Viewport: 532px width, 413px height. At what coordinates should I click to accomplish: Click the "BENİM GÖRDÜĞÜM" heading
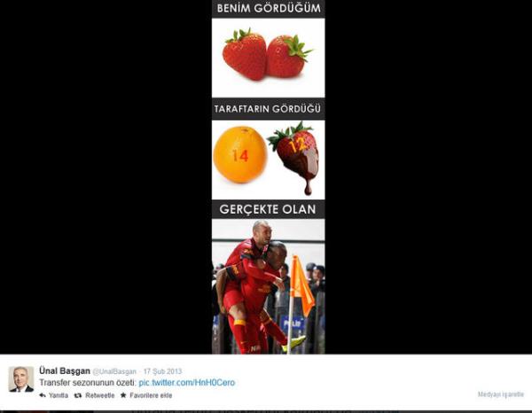click(x=269, y=9)
